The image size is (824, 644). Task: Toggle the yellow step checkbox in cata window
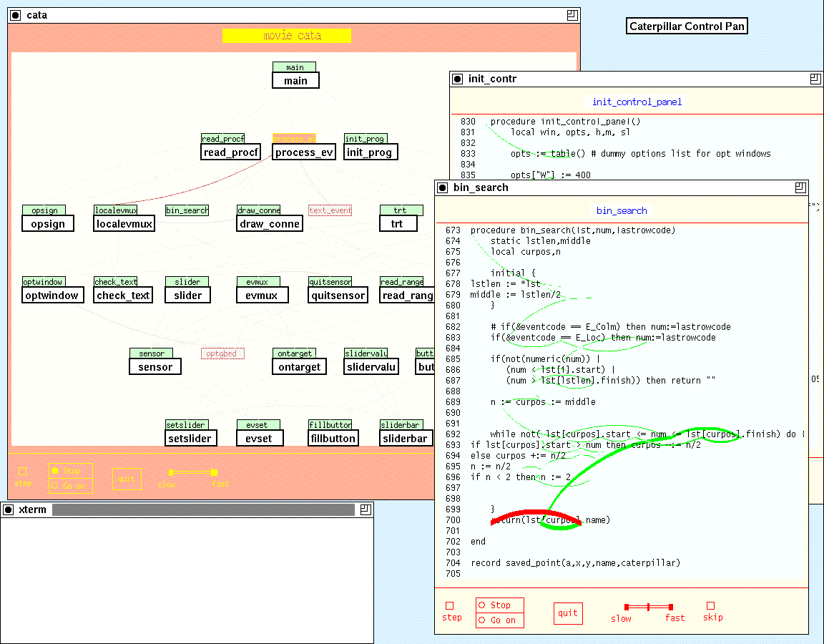(x=22, y=471)
